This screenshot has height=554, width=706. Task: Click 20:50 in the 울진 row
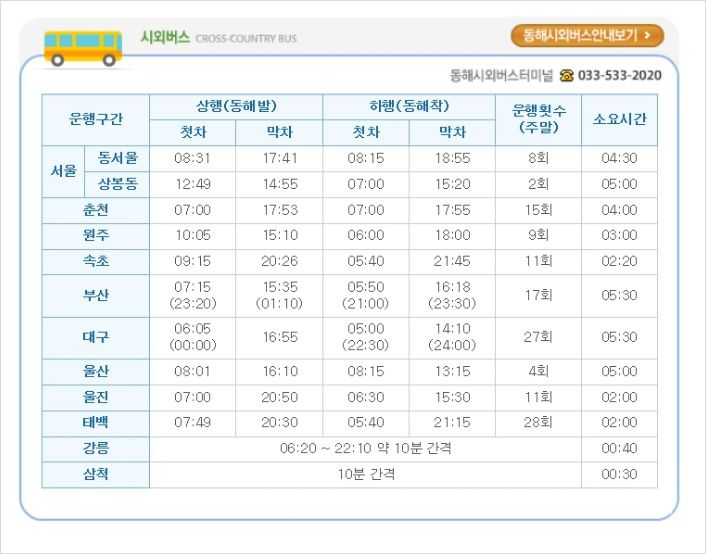[280, 397]
